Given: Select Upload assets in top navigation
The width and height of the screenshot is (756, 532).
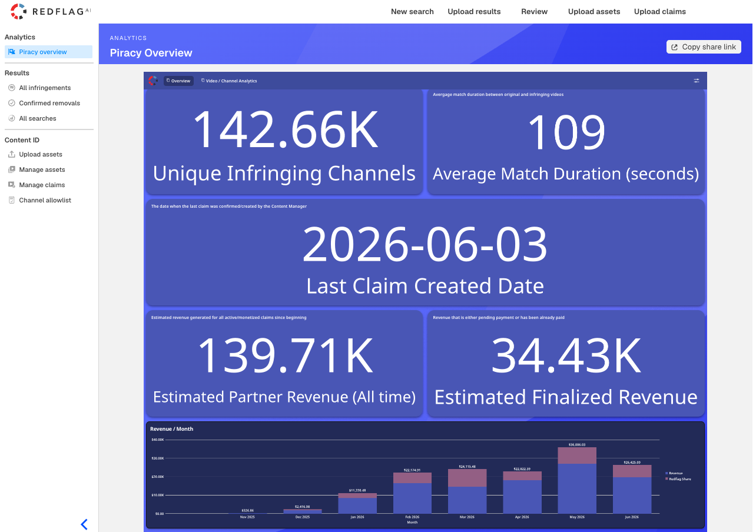Looking at the screenshot, I should point(594,12).
